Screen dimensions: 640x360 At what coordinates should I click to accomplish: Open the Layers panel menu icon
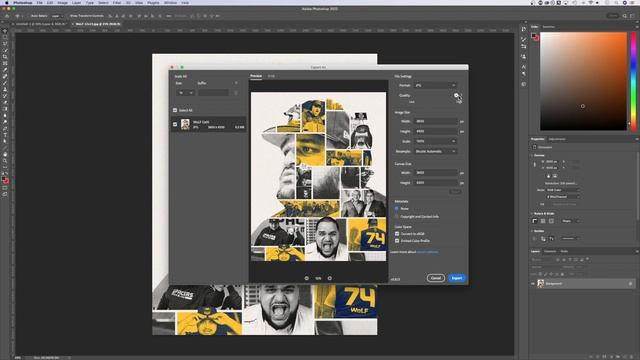point(637,251)
